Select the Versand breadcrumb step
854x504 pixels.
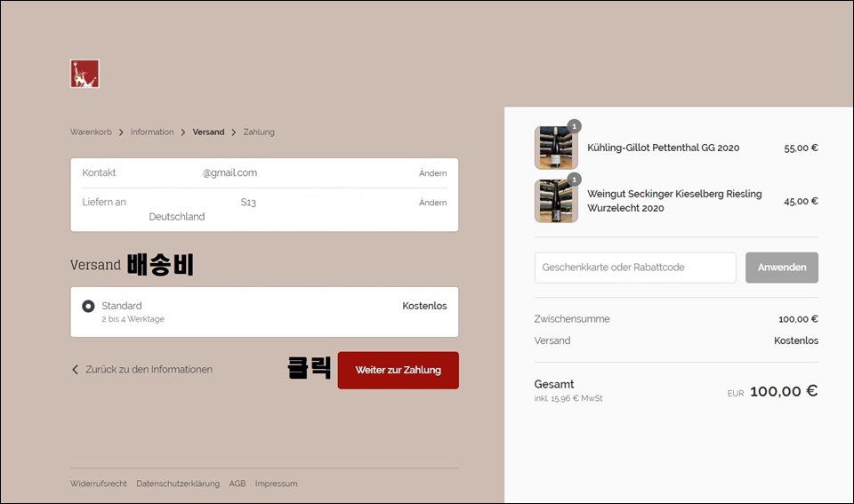click(208, 132)
